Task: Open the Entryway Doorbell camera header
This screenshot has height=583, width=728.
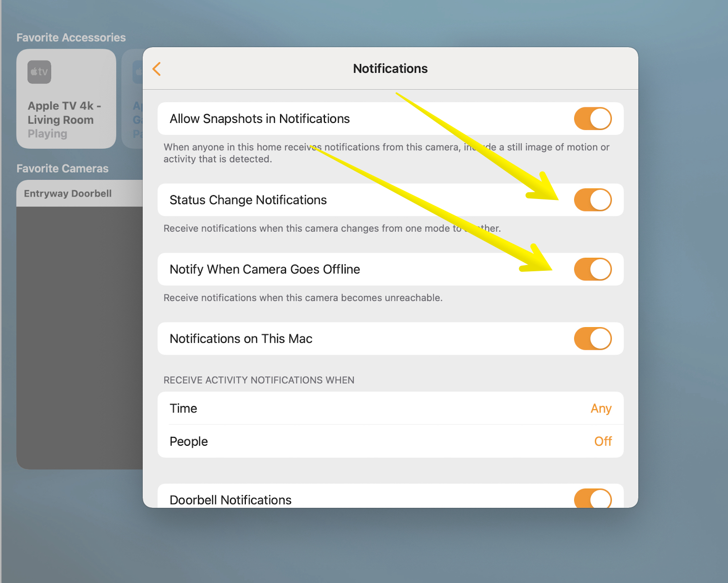Action: [80, 193]
